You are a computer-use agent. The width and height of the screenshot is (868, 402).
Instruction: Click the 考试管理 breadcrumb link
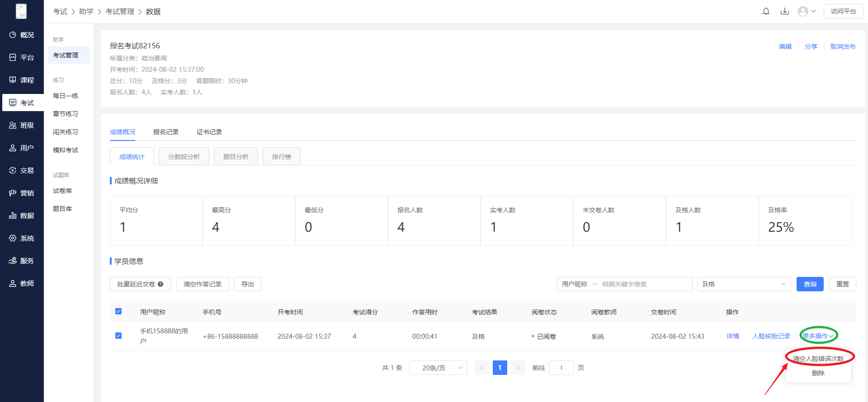click(120, 11)
